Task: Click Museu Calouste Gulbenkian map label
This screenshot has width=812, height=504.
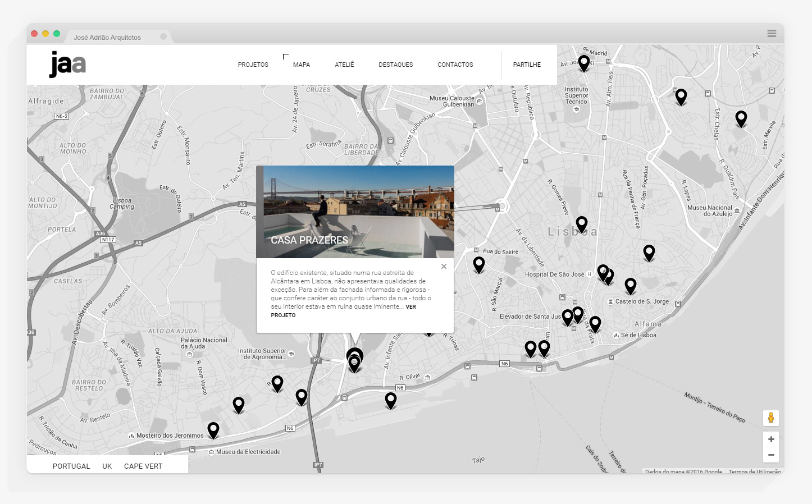Action: click(452, 101)
